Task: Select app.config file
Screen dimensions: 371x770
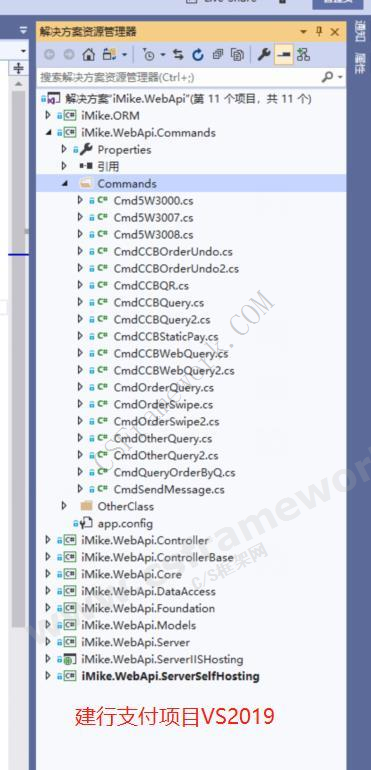Action: point(125,523)
